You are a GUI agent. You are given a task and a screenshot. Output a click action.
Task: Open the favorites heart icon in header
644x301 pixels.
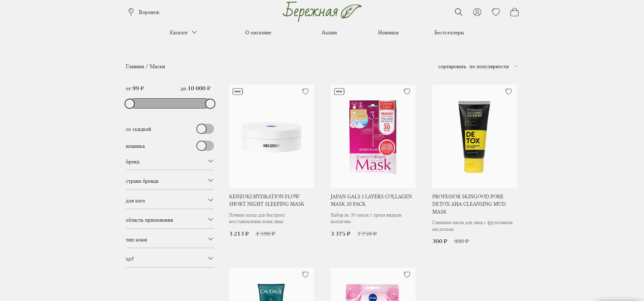496,12
